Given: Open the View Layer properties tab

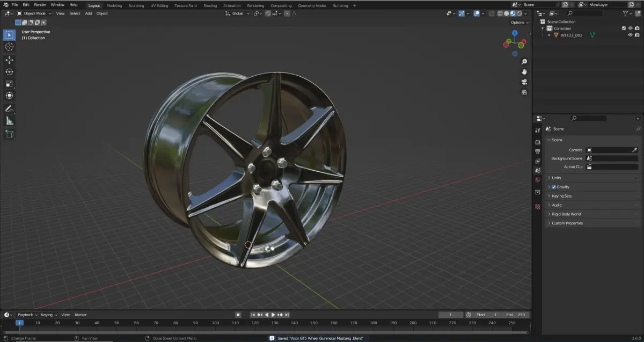Looking at the screenshot, I should (x=538, y=161).
